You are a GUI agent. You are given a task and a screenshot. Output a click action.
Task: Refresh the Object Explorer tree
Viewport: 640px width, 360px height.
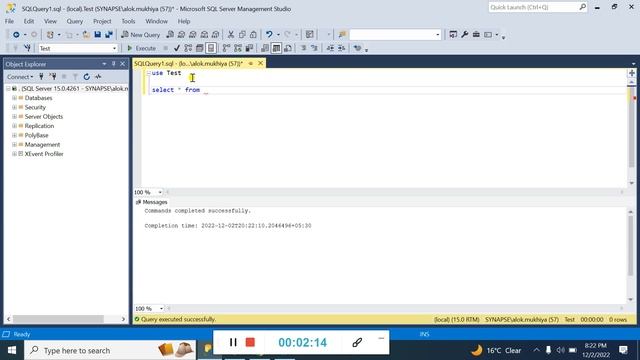[87, 77]
